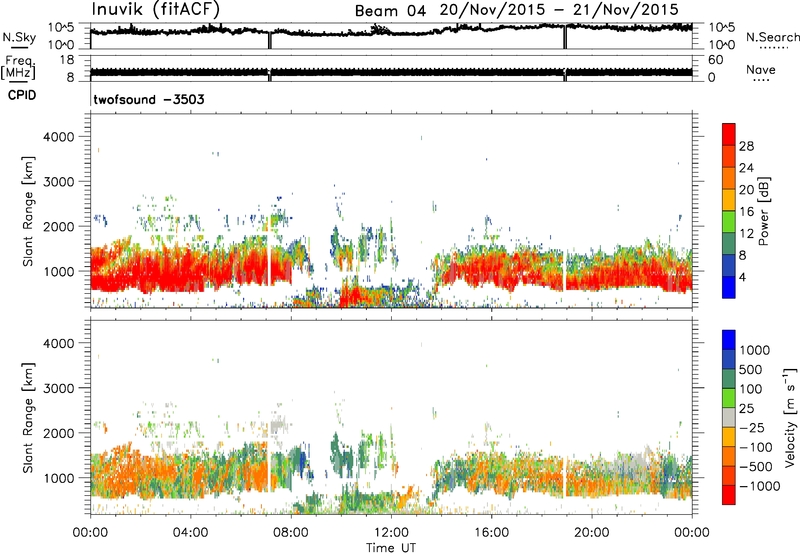The width and height of the screenshot is (800, 554).
Task: Click the red top segment of power colorbar
Action: [x=729, y=135]
